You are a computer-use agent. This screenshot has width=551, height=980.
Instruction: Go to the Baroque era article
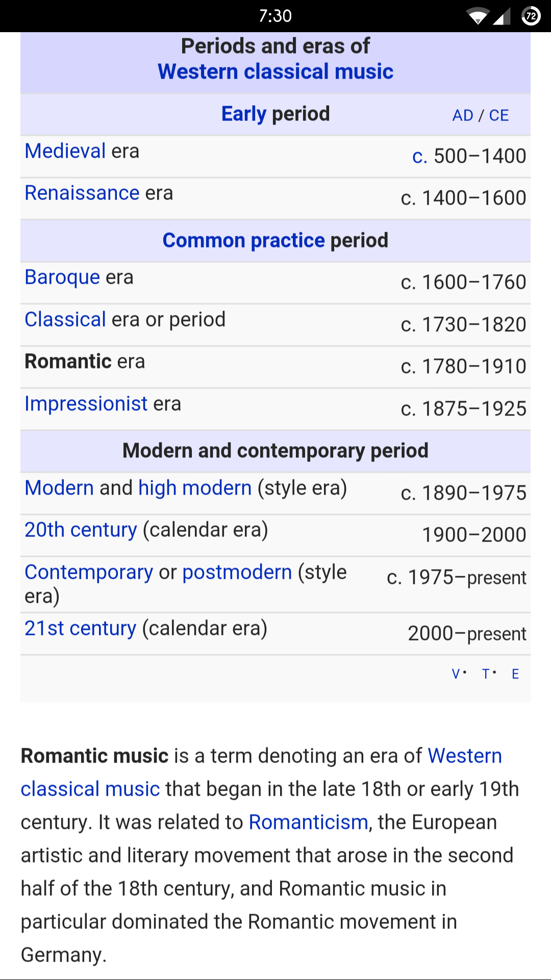[x=62, y=277]
